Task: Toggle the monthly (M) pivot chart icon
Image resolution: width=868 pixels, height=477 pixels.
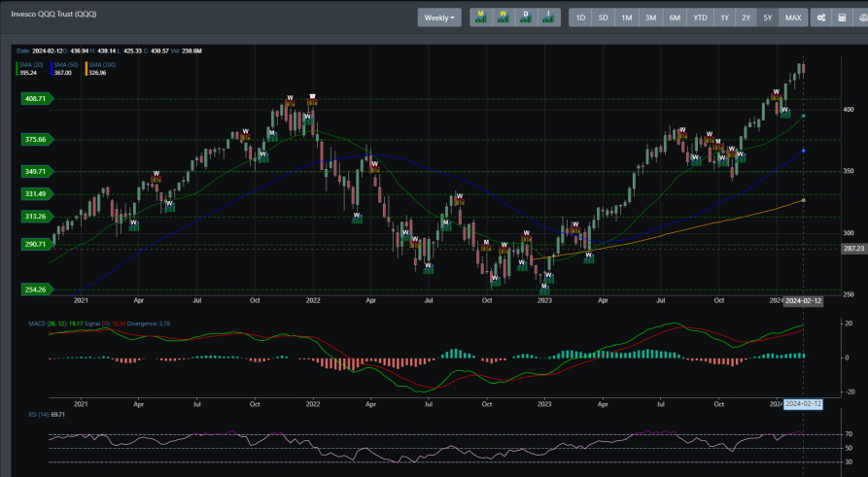Action: [x=481, y=17]
